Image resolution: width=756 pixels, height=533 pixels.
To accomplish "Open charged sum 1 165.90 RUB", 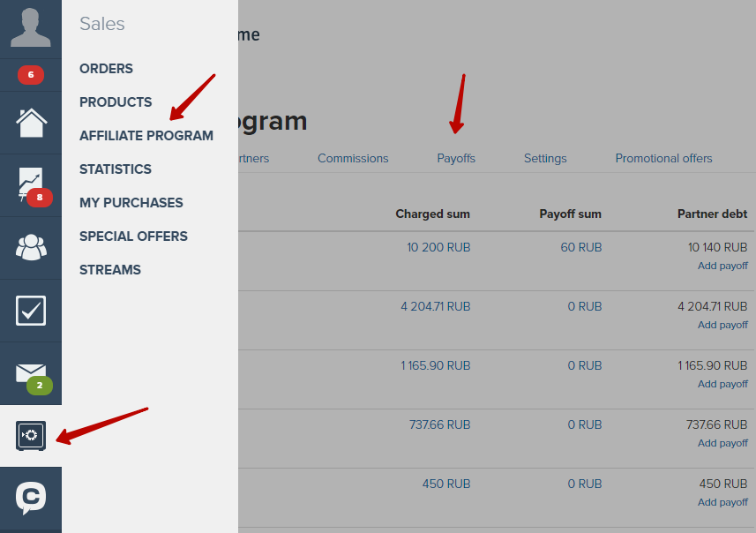I will click(436, 365).
